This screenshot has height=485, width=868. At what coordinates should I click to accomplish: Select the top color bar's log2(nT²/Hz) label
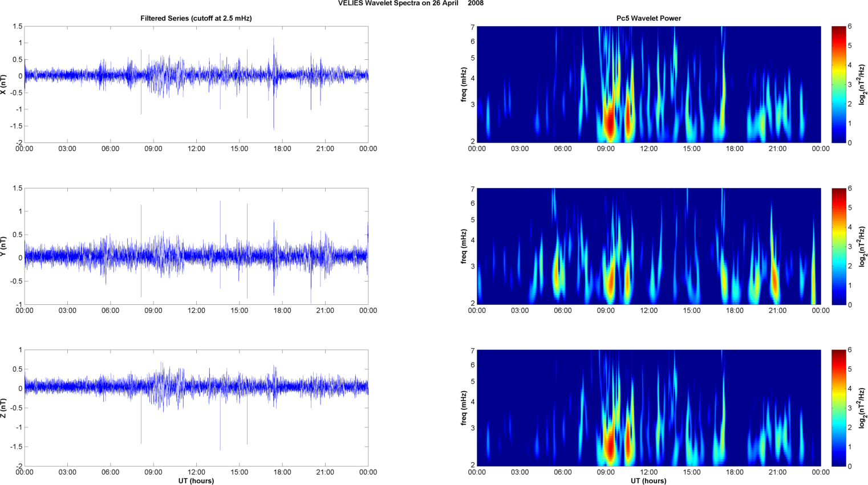[863, 84]
